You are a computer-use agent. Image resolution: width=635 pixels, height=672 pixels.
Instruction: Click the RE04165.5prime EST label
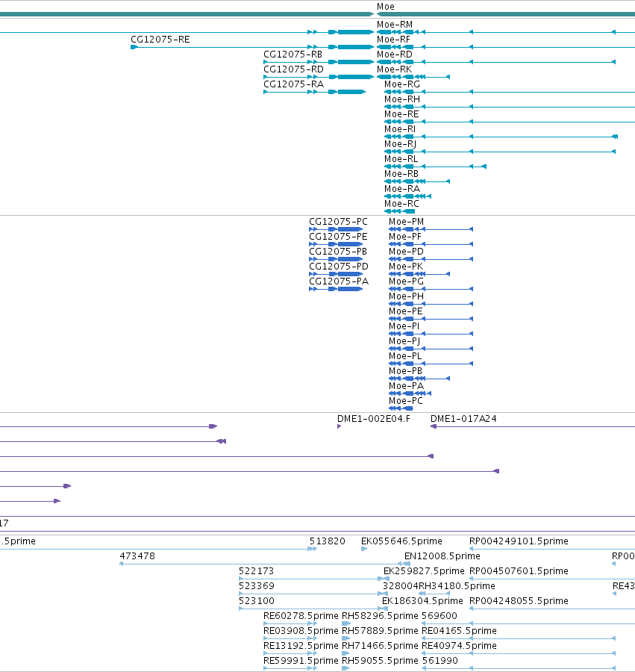coord(459,631)
